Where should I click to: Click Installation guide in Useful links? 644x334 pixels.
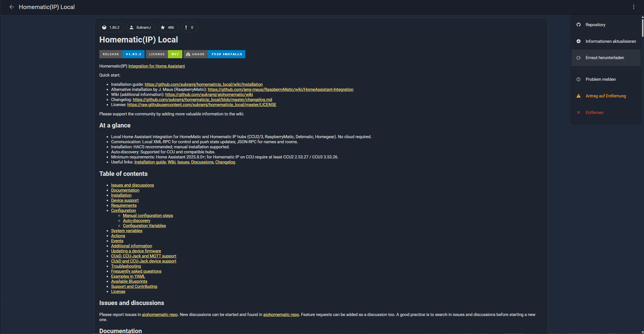click(x=150, y=162)
